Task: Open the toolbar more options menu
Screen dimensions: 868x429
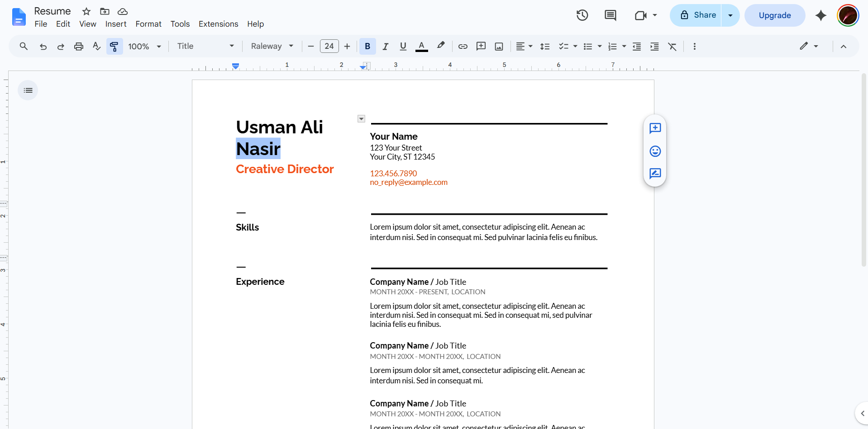Action: tap(695, 46)
